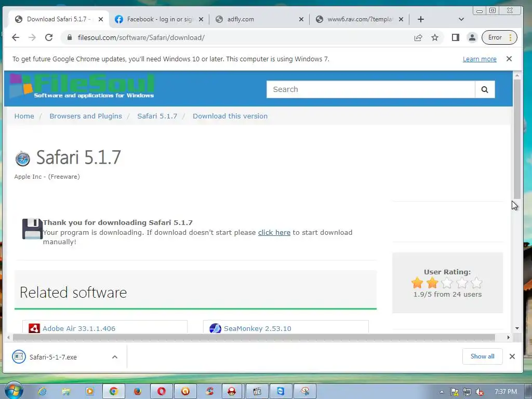Go to Home breadcrumb

24,116
